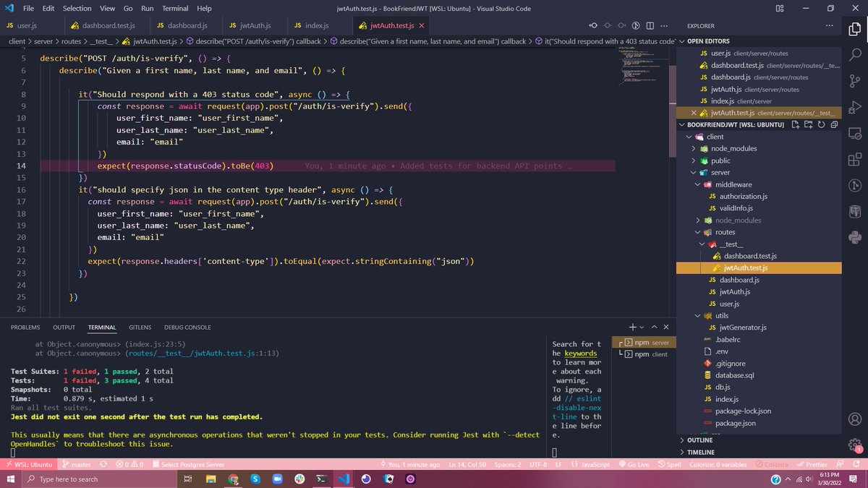The width and height of the screenshot is (868, 488).
Task: Open the Explorer more actions ellipsis
Action: pyautogui.click(x=830, y=26)
